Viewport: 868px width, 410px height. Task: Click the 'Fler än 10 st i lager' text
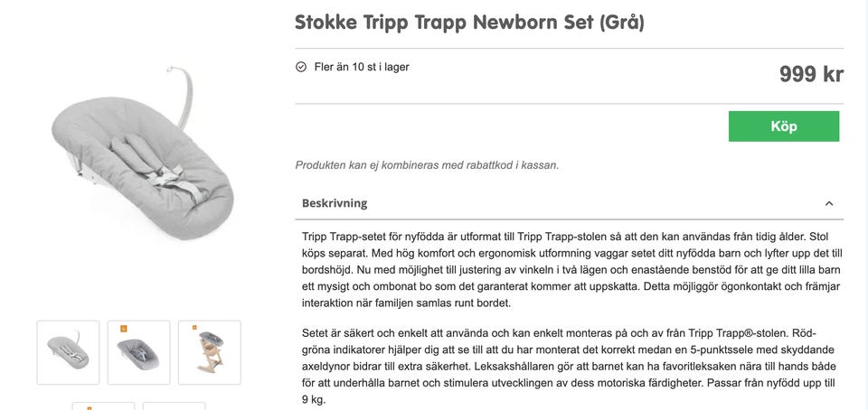(361, 67)
